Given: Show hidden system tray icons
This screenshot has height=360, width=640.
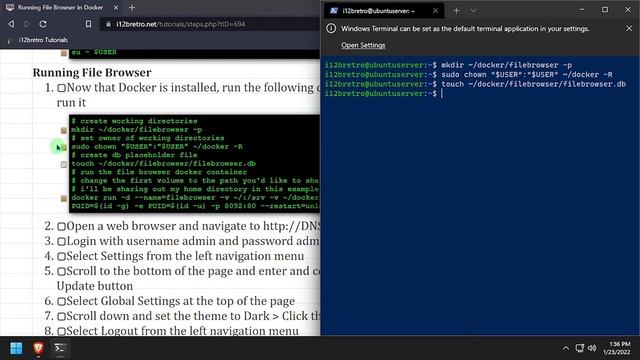Looking at the screenshot, I should (x=566, y=348).
